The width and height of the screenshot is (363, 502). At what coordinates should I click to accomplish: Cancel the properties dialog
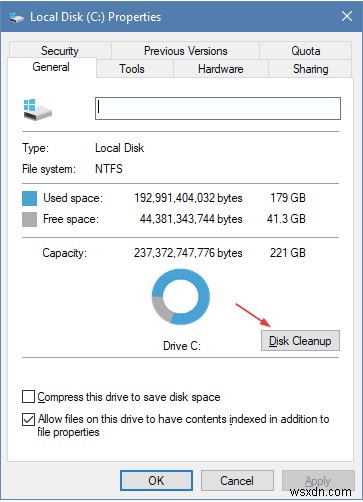(237, 481)
